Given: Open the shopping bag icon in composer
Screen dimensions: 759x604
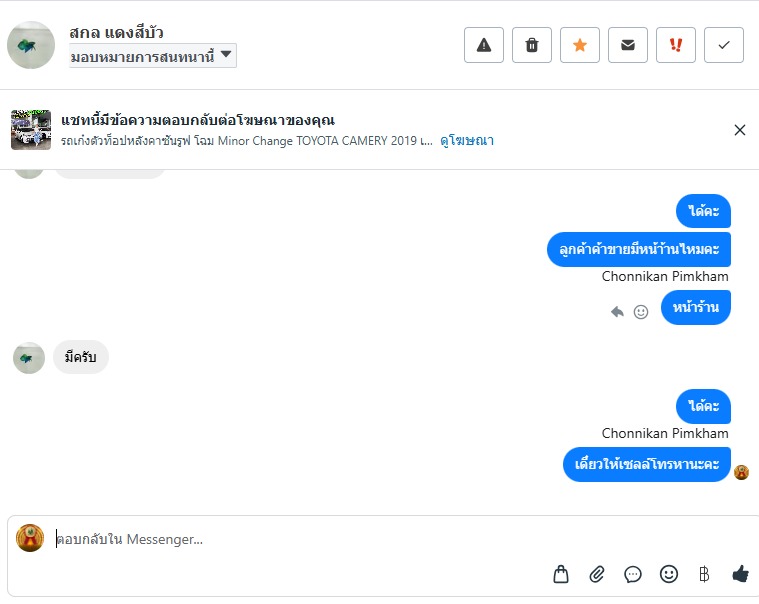Looking at the screenshot, I should click(x=561, y=574).
